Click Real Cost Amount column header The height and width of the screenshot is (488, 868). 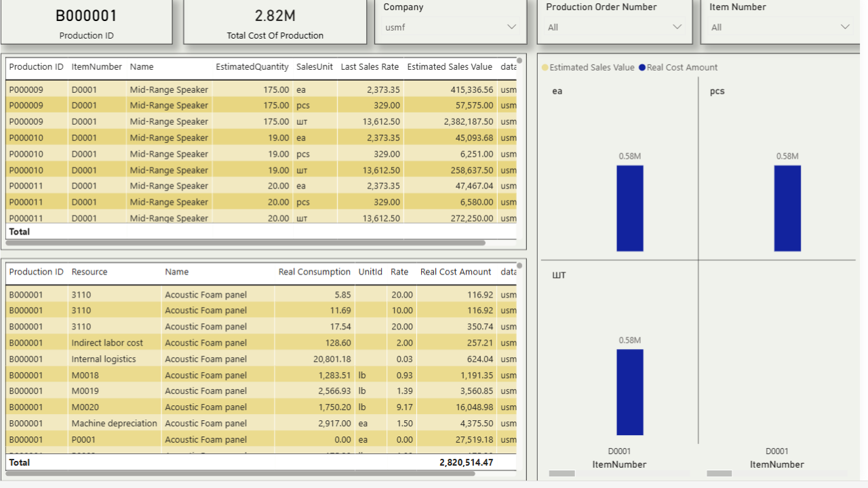click(456, 272)
